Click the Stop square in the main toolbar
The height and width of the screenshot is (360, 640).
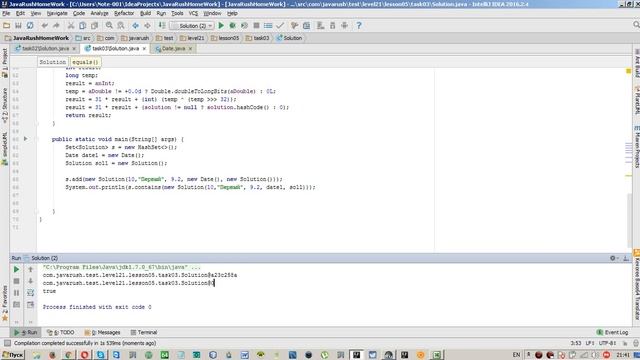click(256, 26)
